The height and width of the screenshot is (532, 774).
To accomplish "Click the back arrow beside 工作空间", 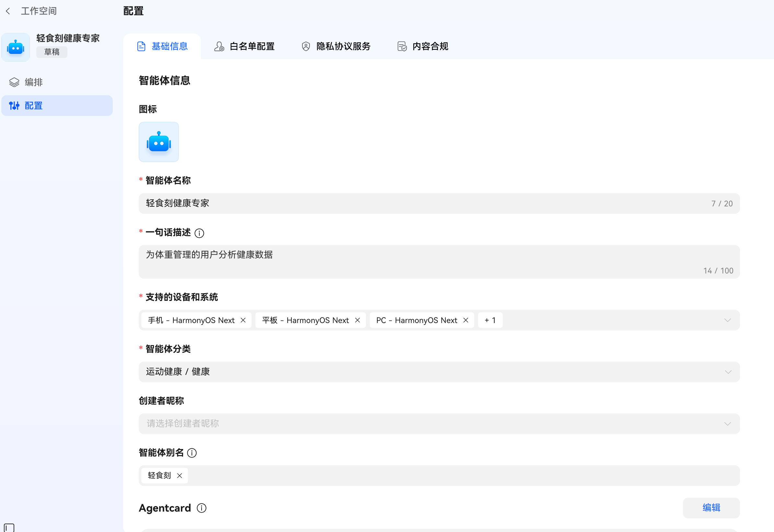I will pyautogui.click(x=8, y=11).
